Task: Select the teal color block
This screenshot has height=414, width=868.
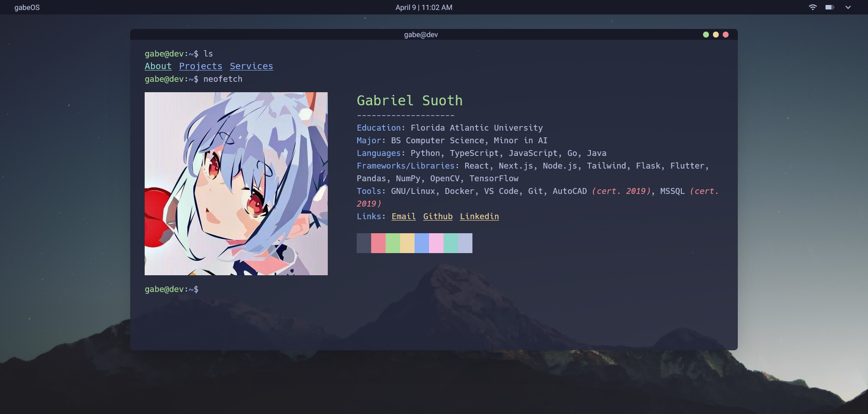Action: click(451, 243)
